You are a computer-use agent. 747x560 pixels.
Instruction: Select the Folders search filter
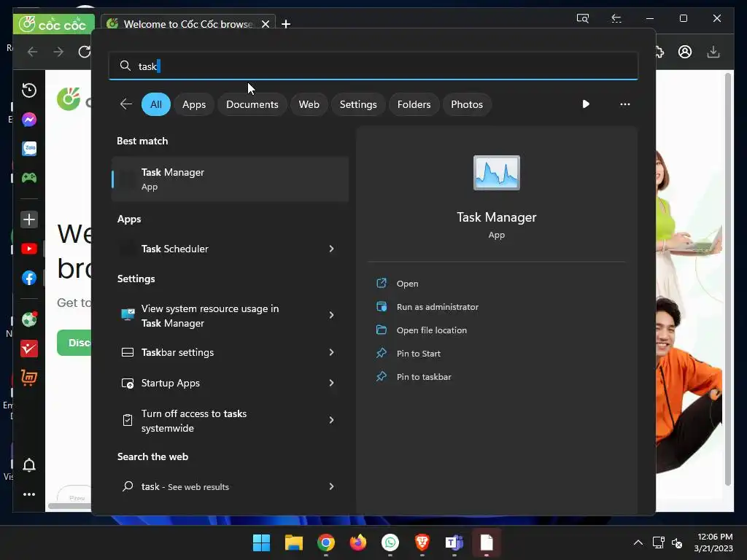click(414, 104)
